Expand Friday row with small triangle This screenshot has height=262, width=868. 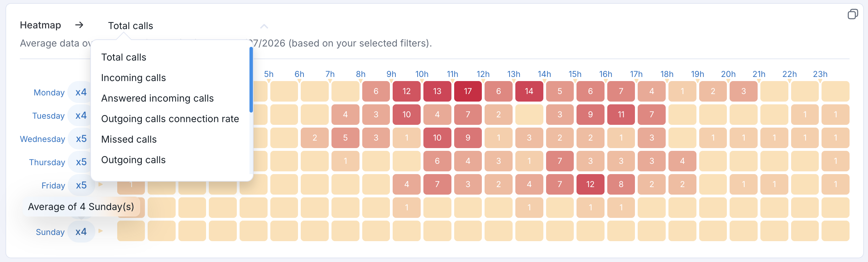tap(100, 184)
